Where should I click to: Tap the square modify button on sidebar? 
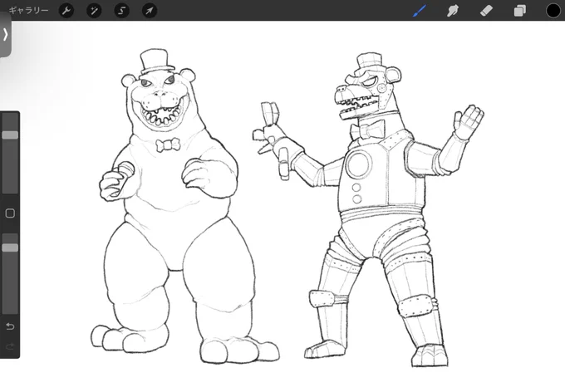pyautogui.click(x=10, y=213)
